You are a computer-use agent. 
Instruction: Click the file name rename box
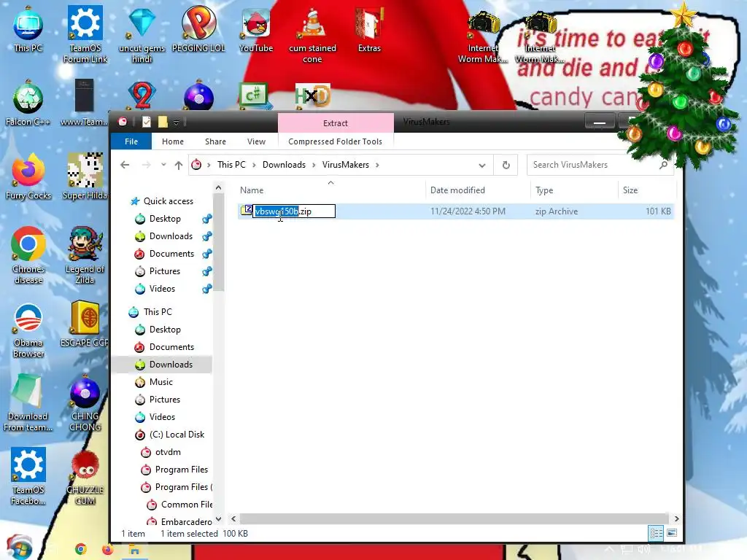[x=294, y=211]
